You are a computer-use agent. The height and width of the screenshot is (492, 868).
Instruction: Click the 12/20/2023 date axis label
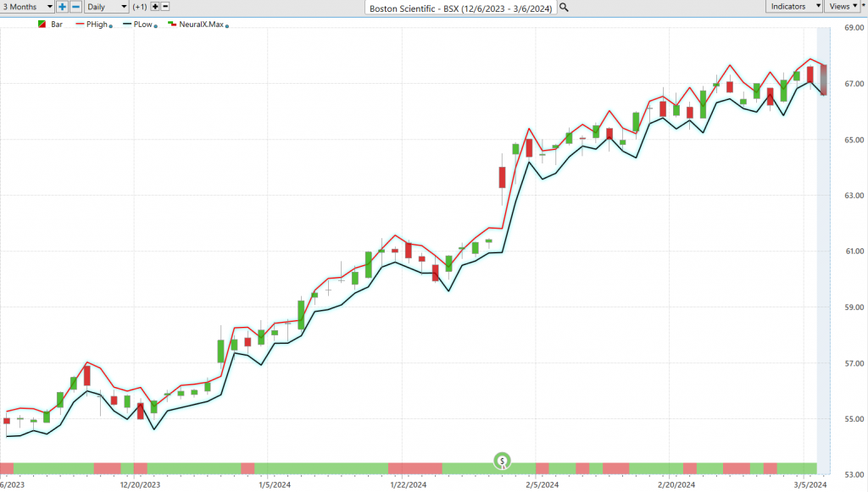point(140,485)
